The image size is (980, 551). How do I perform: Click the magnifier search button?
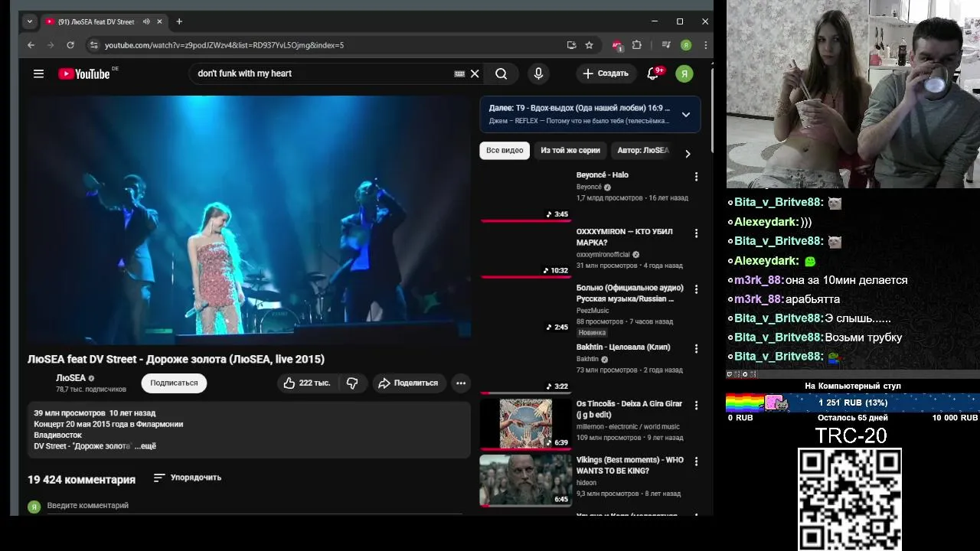point(501,73)
